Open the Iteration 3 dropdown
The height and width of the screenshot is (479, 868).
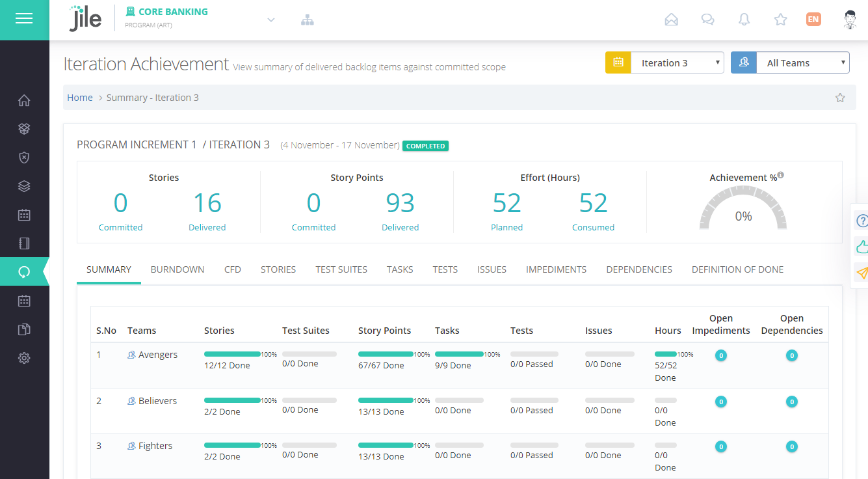677,63
